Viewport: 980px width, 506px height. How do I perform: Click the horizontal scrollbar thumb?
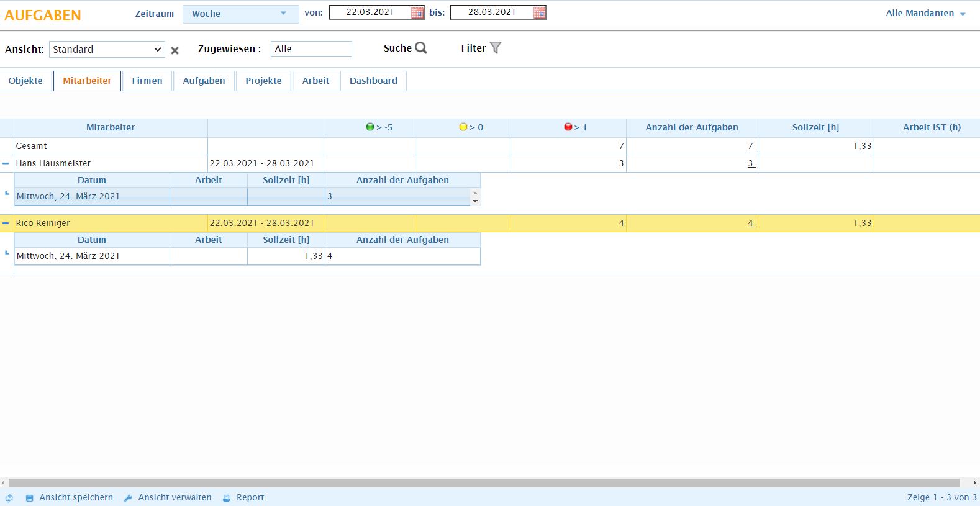pos(484,482)
